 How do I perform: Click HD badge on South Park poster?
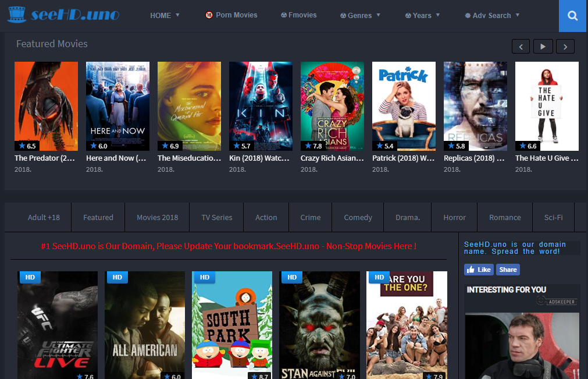tap(205, 277)
